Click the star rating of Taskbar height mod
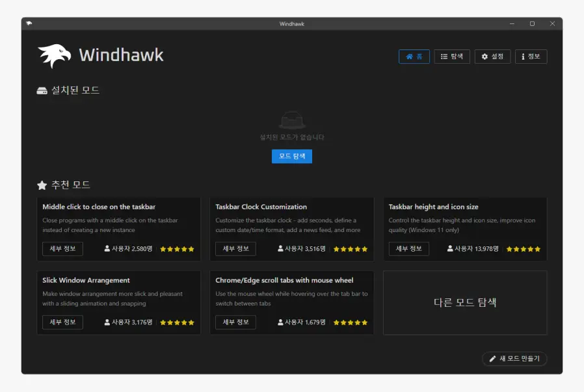 pos(523,248)
